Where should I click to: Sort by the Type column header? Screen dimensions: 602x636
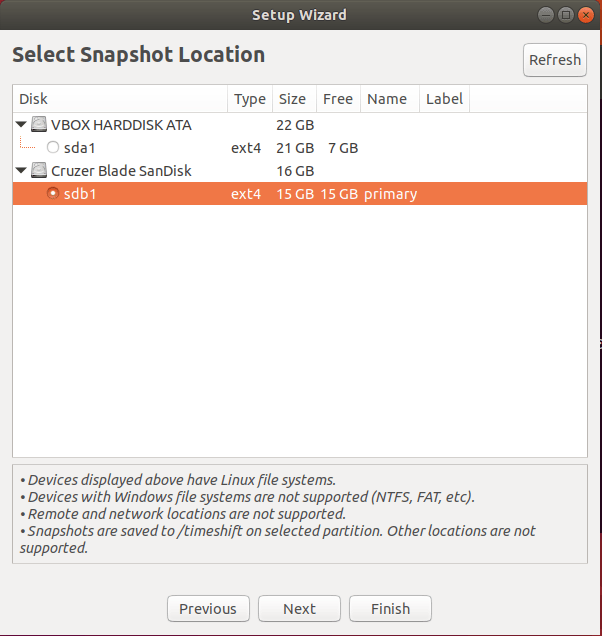click(249, 99)
